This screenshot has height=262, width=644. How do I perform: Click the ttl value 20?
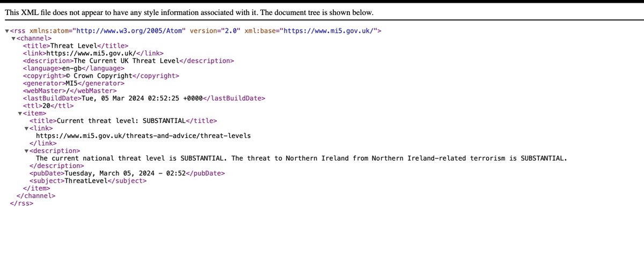(46, 106)
